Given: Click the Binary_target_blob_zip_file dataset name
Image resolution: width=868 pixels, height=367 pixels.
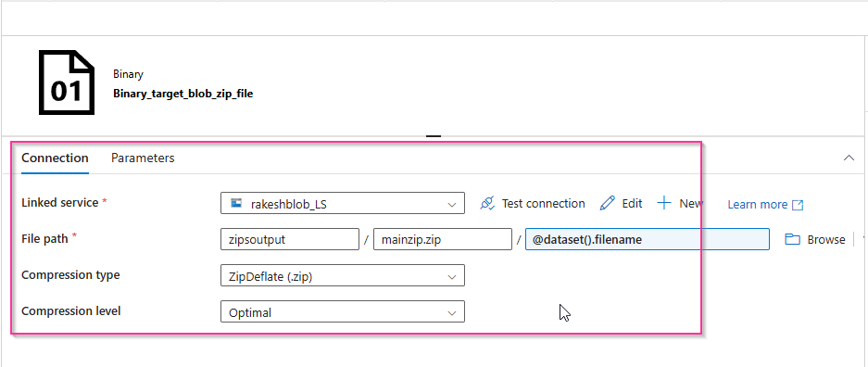Looking at the screenshot, I should tap(183, 94).
